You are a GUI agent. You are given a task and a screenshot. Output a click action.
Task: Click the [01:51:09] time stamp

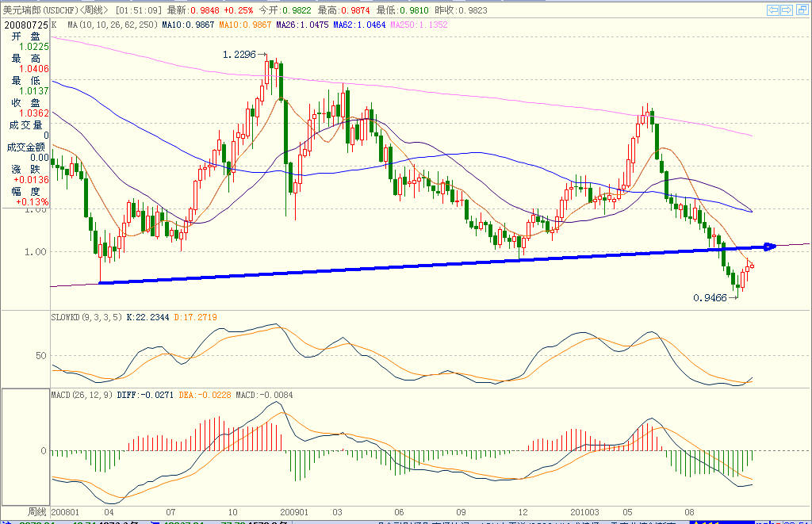click(x=139, y=10)
